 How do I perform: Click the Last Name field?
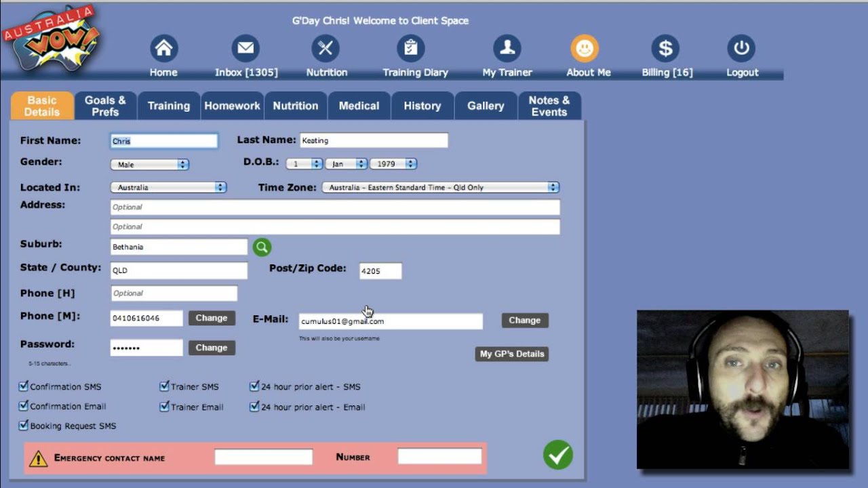point(374,140)
